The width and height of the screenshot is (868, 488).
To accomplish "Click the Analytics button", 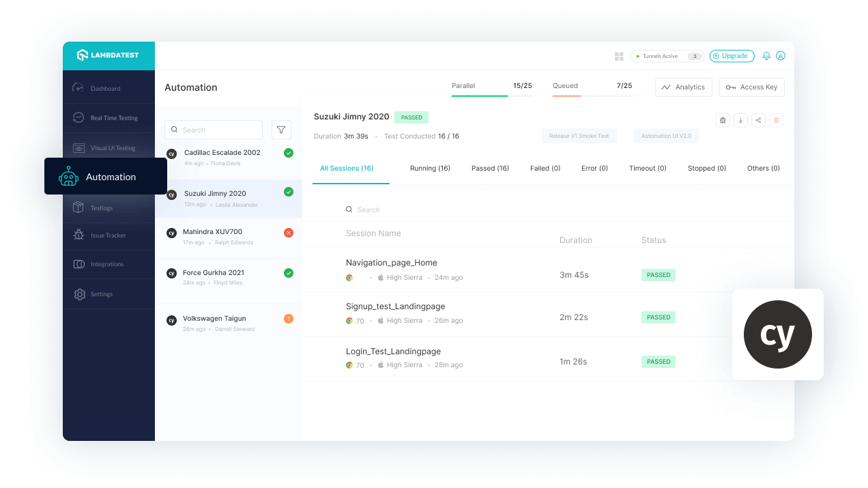I will [x=684, y=87].
